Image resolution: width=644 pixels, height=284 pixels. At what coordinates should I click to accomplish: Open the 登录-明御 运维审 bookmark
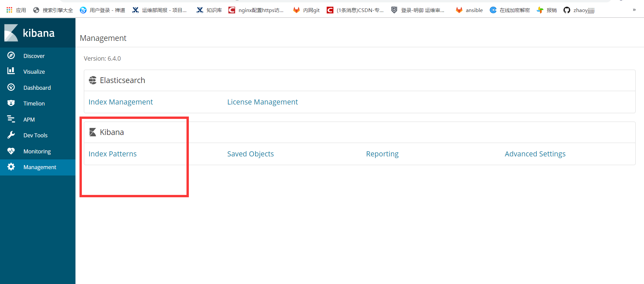(418, 10)
